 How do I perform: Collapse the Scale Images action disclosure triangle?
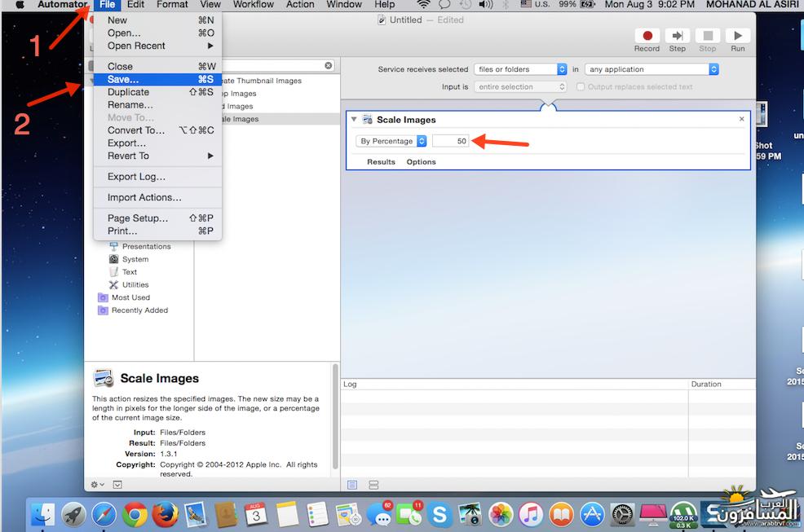click(x=354, y=119)
